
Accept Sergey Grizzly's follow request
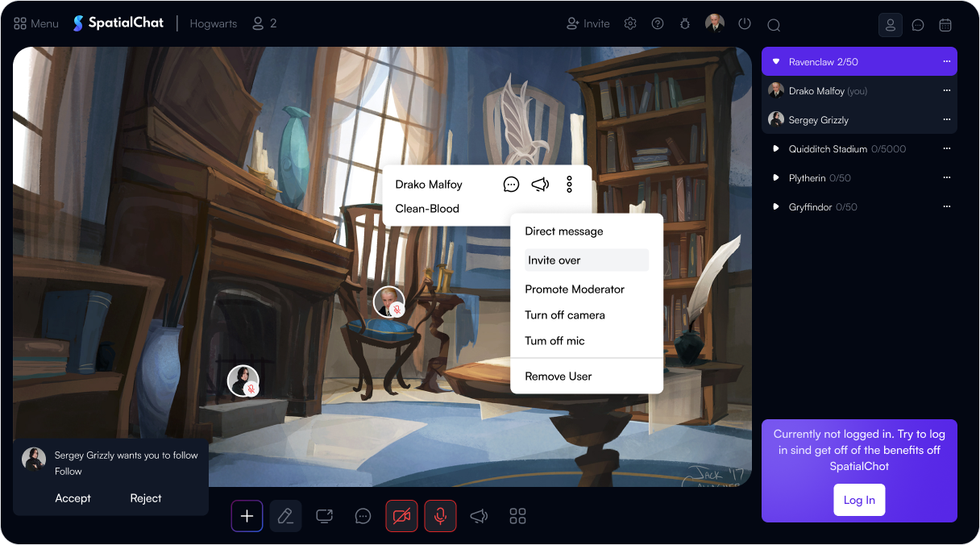coord(73,498)
